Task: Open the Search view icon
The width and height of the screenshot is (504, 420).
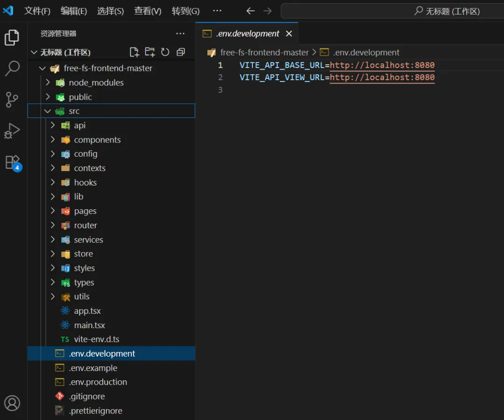Action: click(12, 69)
